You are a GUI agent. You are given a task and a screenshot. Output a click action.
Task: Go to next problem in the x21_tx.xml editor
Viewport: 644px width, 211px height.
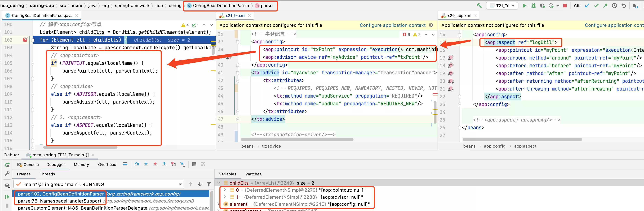pos(433,35)
